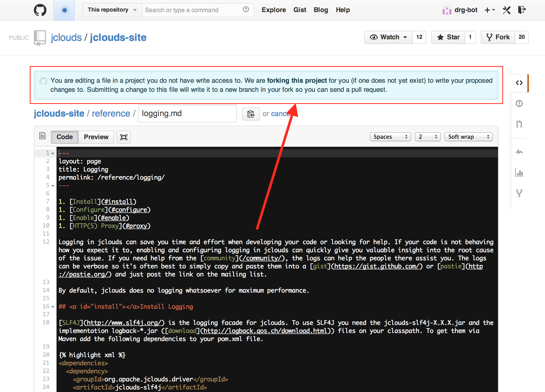Screen dimensions: 545x392
Task: Open the Graphs sidebar icon
Action: pos(519,173)
